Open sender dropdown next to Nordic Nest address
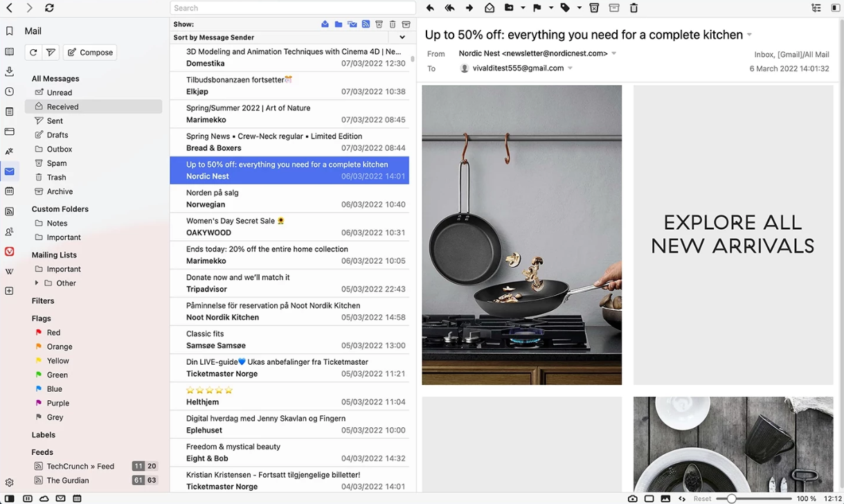The width and height of the screenshot is (844, 504). point(614,53)
